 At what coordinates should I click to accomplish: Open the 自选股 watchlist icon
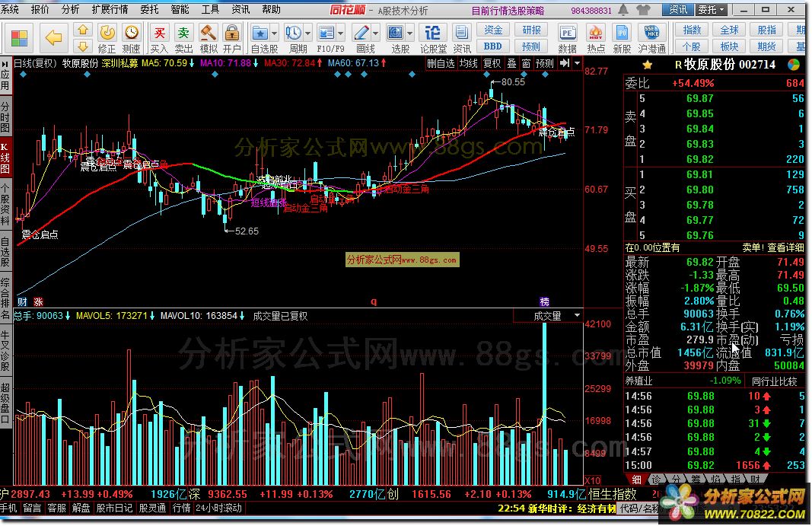pos(260,34)
